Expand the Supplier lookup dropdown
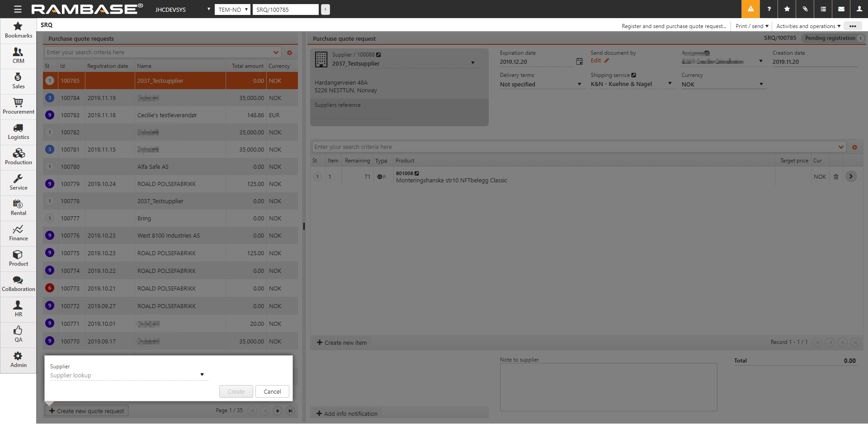868x424 pixels. click(x=202, y=375)
